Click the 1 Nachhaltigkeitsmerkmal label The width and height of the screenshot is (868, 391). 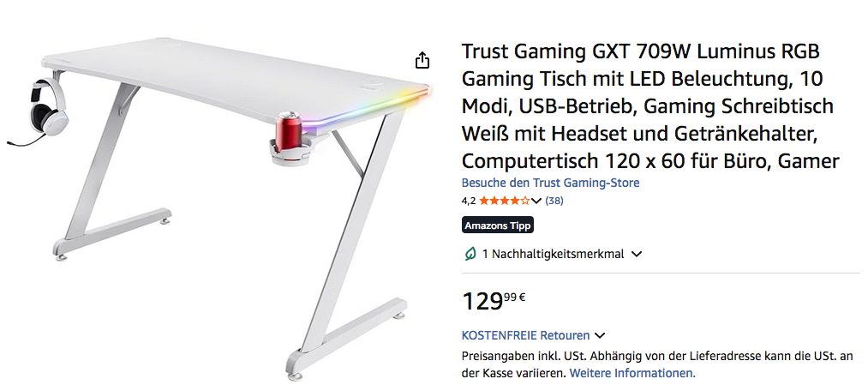tap(553, 254)
